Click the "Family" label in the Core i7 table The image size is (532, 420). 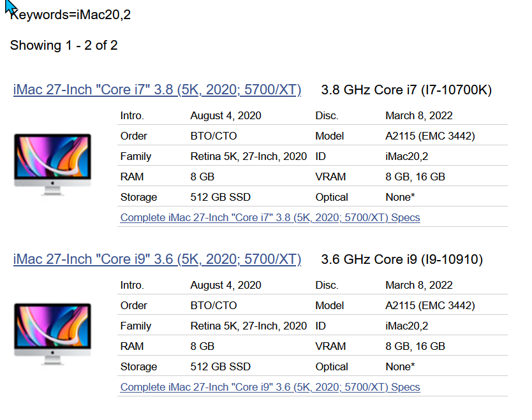point(136,156)
